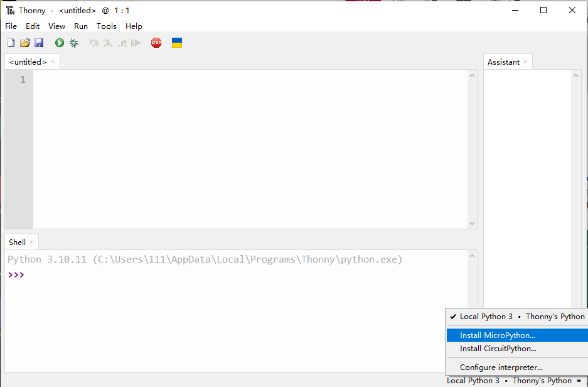Screen dimensions: 588x387
Task: Click the Resume debugging icon
Action: point(136,43)
